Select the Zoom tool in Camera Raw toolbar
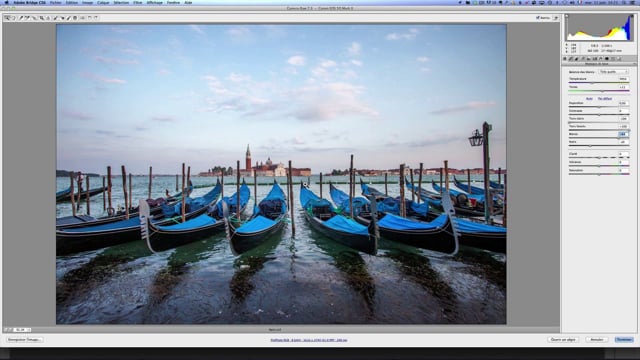 point(7,18)
